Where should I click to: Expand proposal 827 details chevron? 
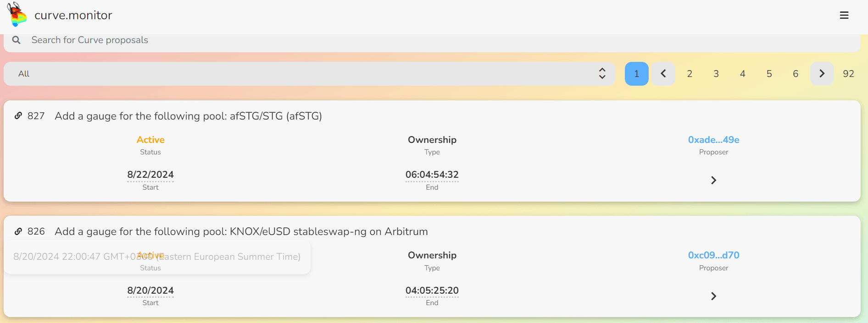tap(713, 180)
